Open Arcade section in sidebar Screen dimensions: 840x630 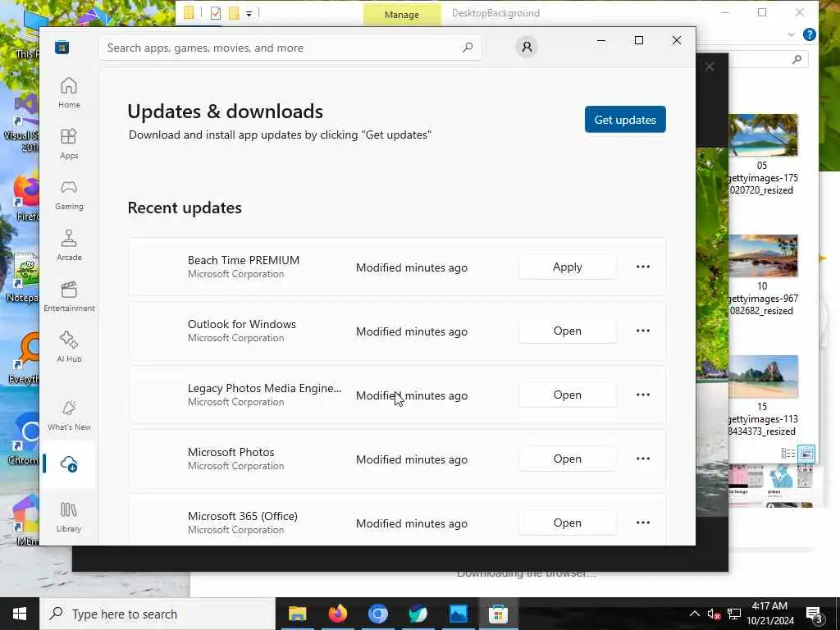(x=69, y=244)
